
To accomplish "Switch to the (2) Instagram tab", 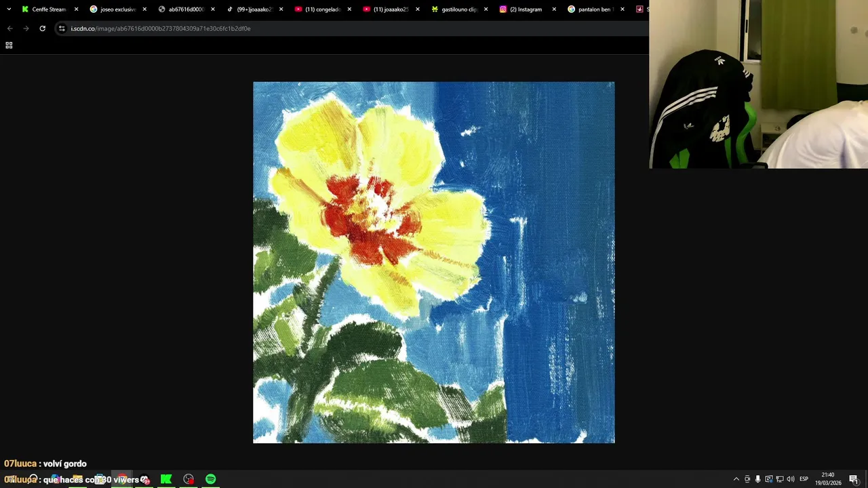I will [x=527, y=9].
